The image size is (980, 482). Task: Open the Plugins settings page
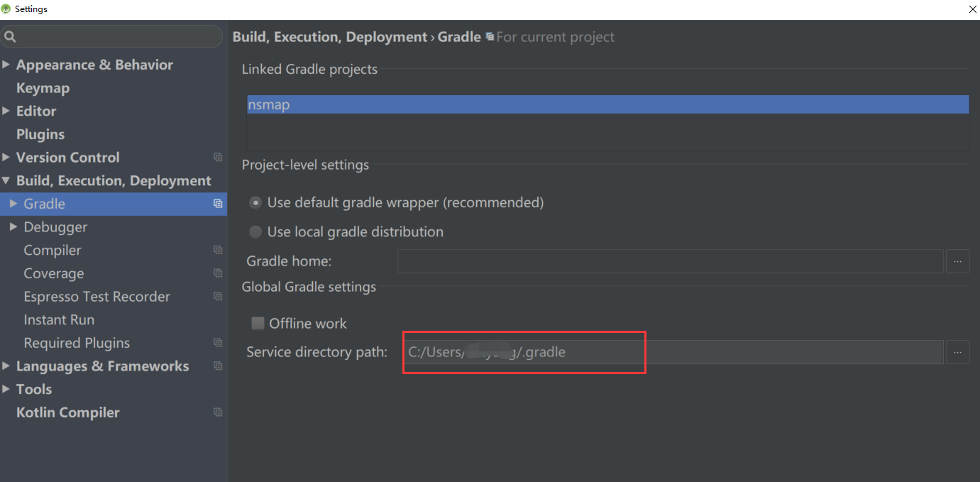40,134
